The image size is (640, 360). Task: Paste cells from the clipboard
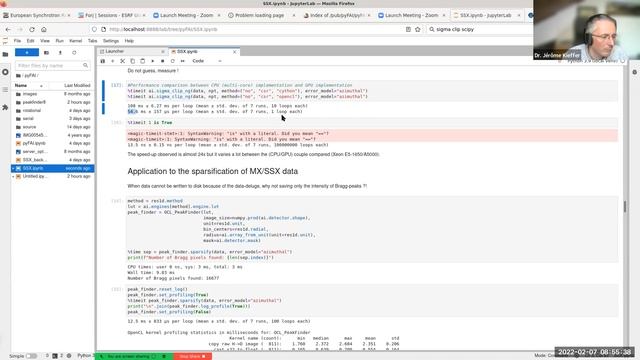[x=142, y=61]
